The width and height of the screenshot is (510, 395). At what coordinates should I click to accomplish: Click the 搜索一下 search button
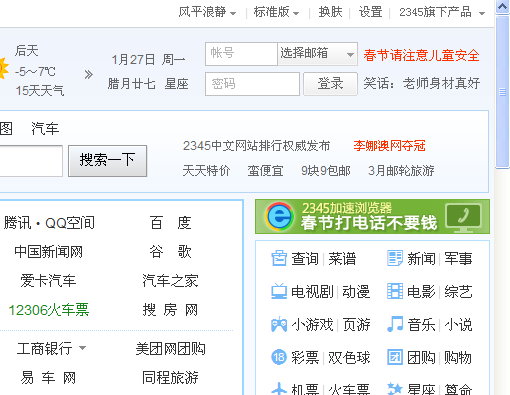tap(107, 160)
